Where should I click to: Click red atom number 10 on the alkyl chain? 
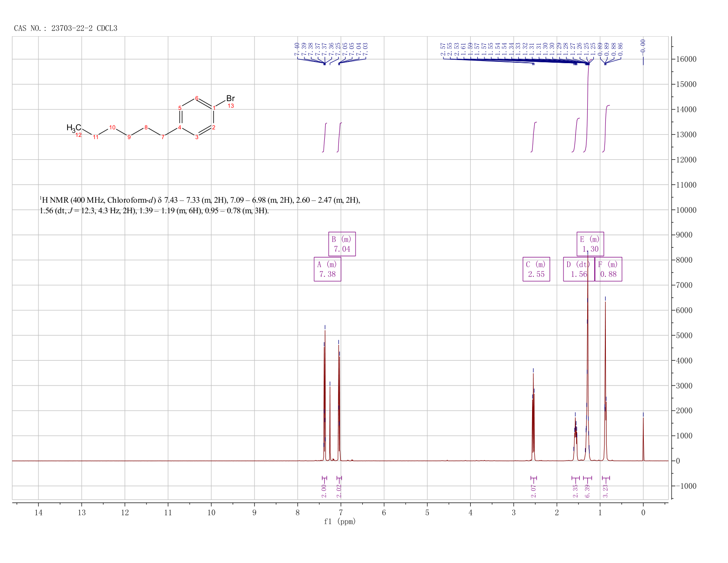(x=113, y=128)
